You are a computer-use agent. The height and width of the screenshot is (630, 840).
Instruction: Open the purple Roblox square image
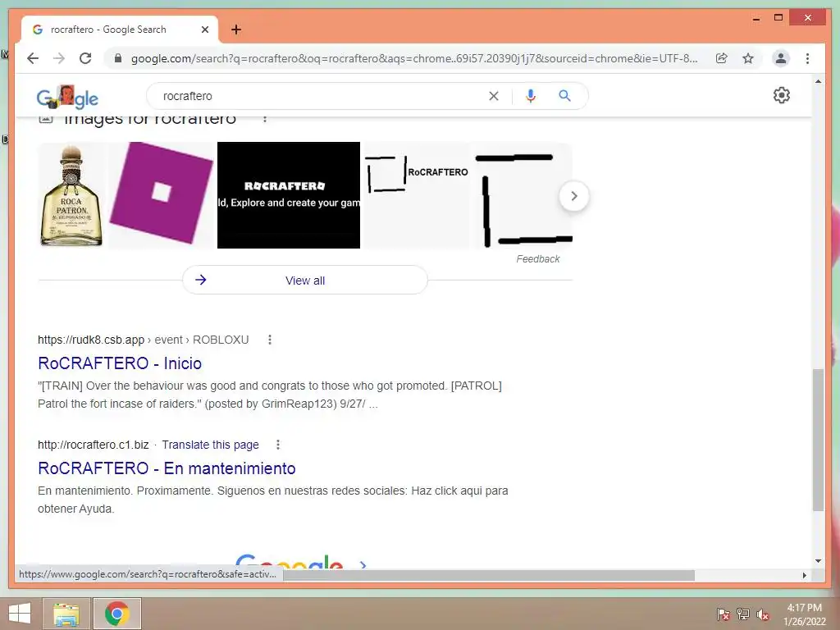point(162,195)
